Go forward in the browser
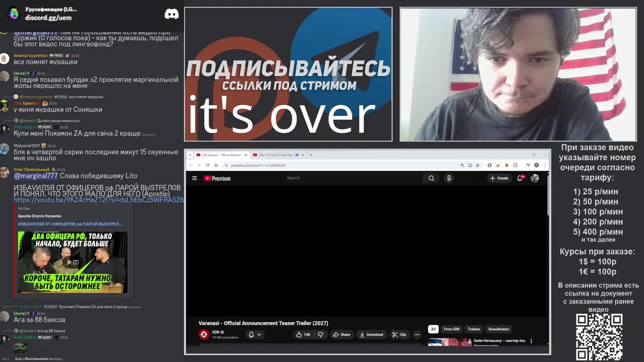This screenshot has width=644, height=362. 199,165
